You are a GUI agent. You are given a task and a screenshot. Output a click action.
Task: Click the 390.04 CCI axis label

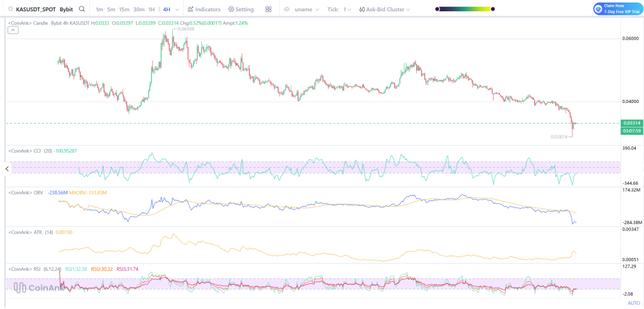pyautogui.click(x=630, y=148)
